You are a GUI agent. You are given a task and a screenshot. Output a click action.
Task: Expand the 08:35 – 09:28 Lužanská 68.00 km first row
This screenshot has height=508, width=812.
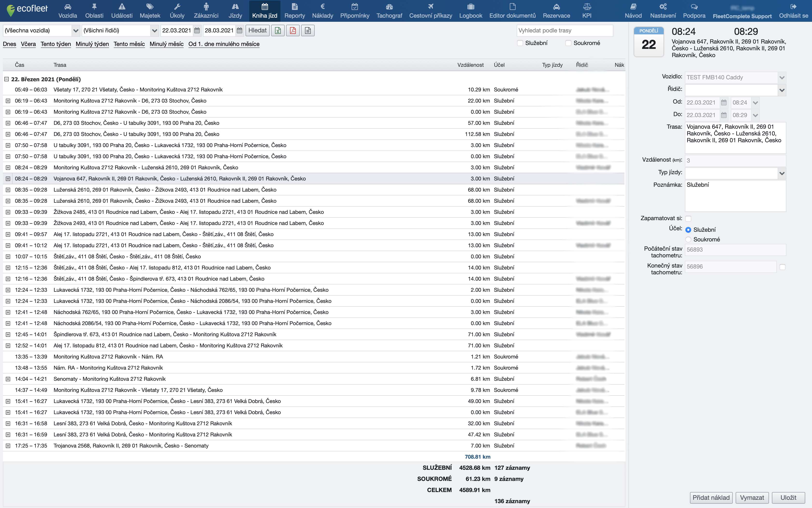8,190
